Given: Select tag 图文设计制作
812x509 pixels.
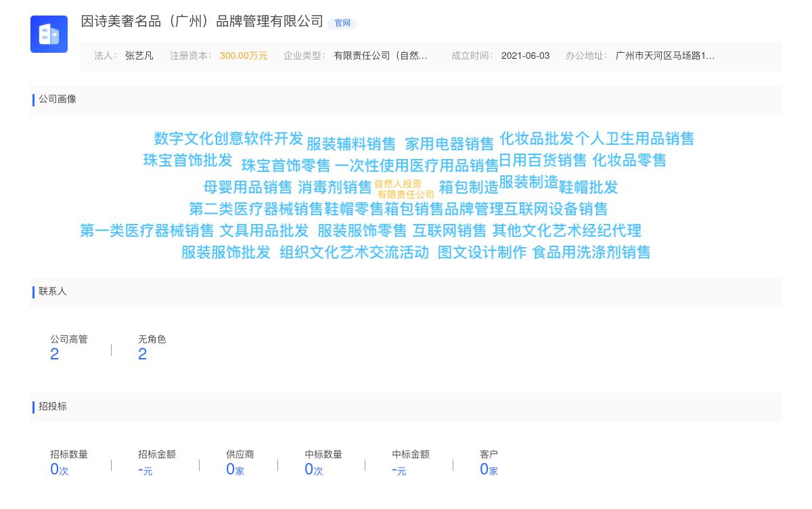Looking at the screenshot, I should [x=482, y=252].
